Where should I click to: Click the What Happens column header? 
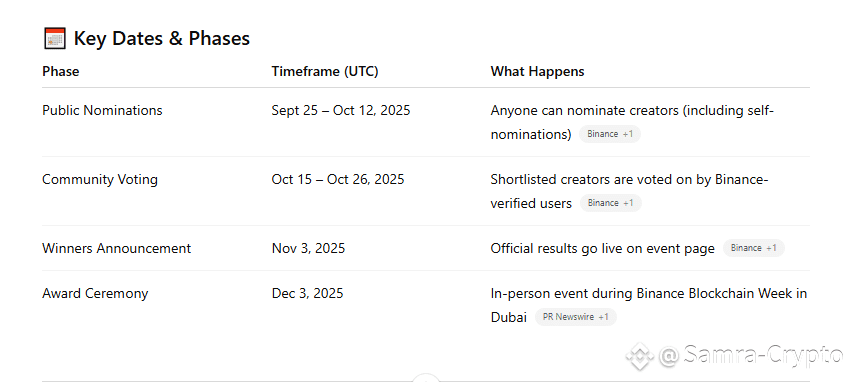click(x=537, y=71)
